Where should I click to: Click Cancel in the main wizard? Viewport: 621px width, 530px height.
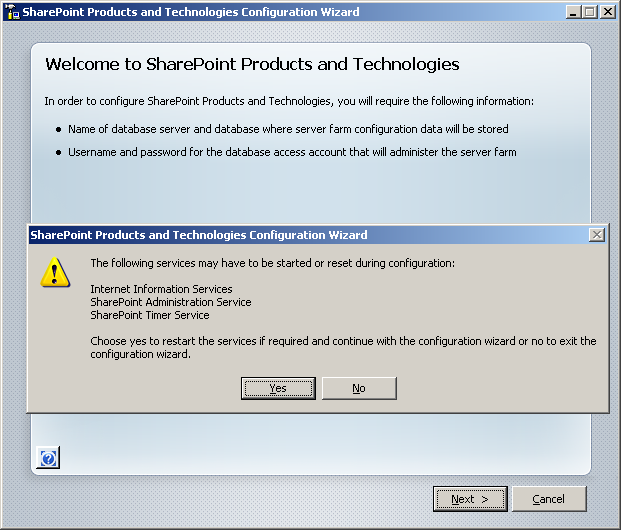(x=549, y=499)
